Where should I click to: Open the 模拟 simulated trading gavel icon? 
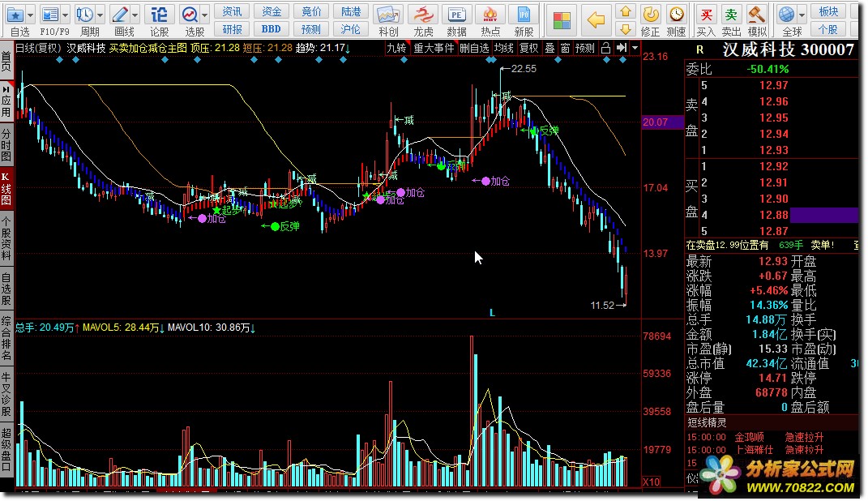click(x=757, y=15)
